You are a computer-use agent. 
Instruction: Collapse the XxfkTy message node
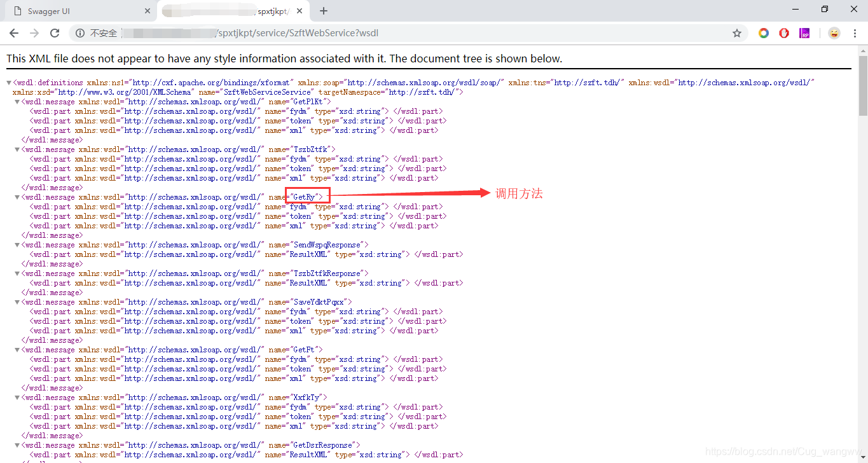click(x=17, y=397)
